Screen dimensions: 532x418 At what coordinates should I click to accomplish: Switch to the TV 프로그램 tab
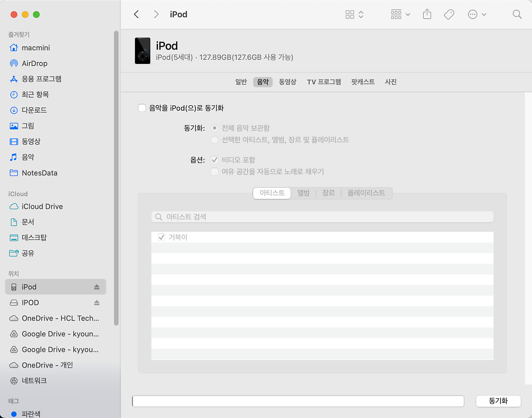point(324,82)
